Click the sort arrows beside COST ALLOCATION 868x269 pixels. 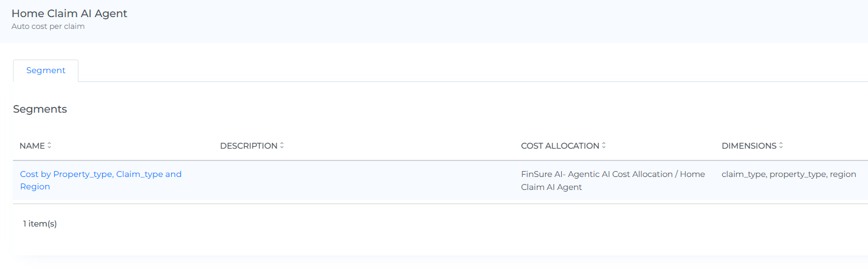point(604,146)
